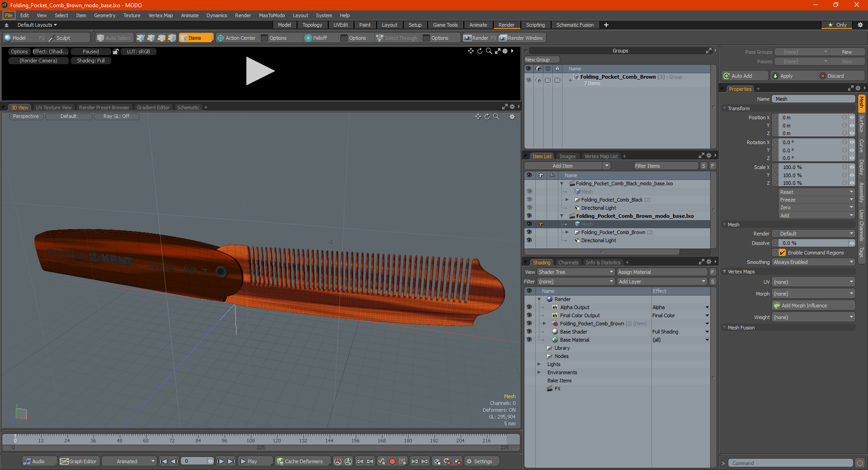
Task: Switch to Topology layout tab
Action: [x=312, y=25]
